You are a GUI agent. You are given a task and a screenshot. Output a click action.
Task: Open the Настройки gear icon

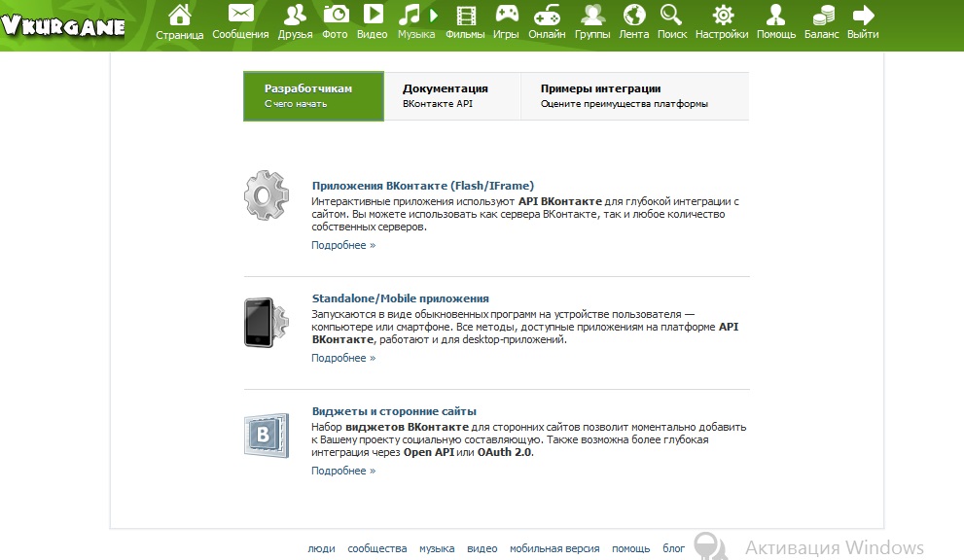[x=723, y=15]
